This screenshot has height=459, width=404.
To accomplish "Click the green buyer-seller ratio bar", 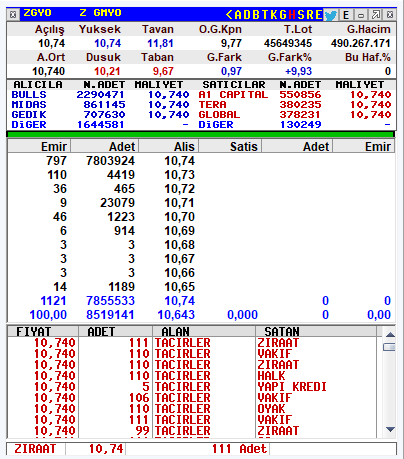I will pyautogui.click(x=201, y=134).
